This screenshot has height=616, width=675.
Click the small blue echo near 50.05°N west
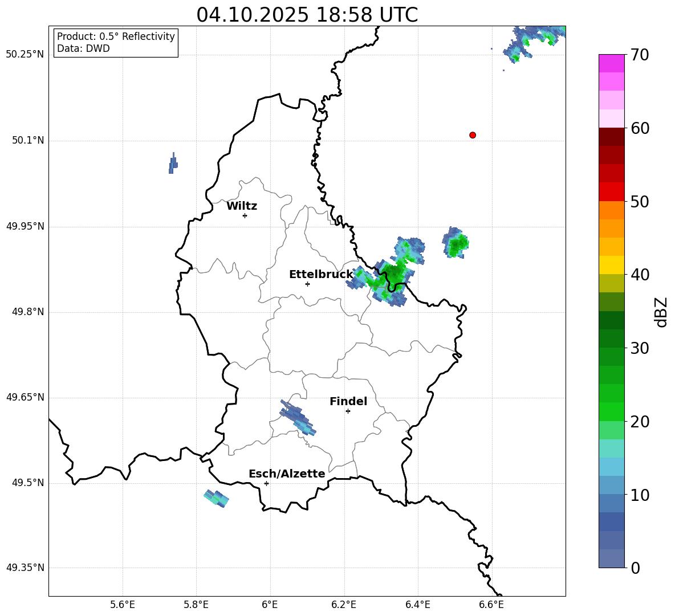[x=173, y=164]
